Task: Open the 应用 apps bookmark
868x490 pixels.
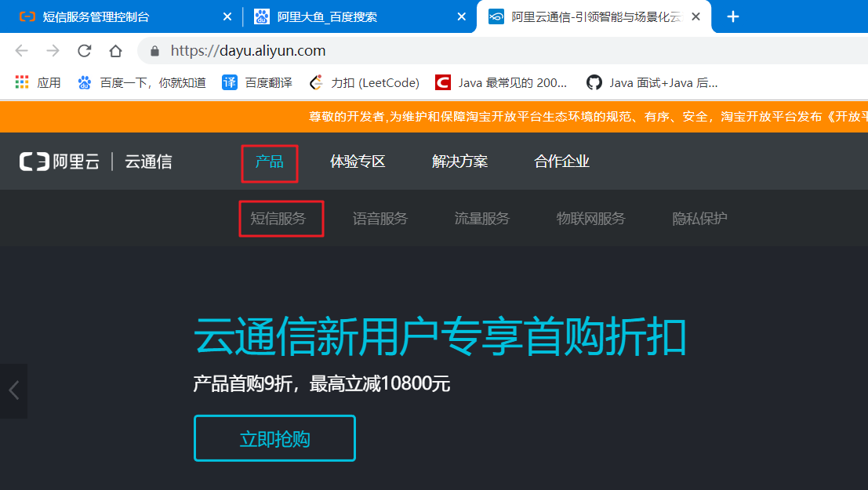Action: (38, 82)
